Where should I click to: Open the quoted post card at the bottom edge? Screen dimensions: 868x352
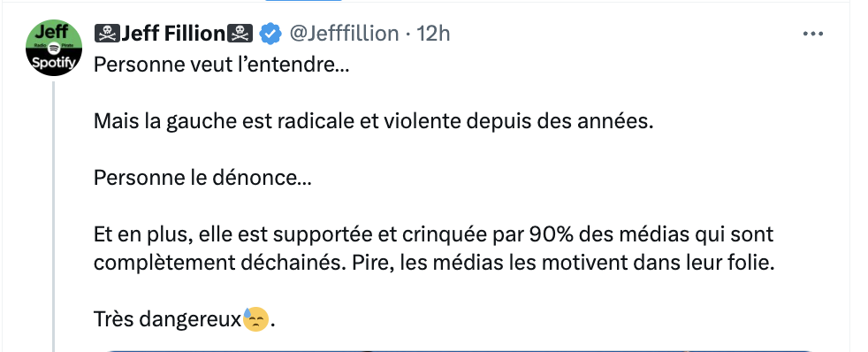pos(460,350)
